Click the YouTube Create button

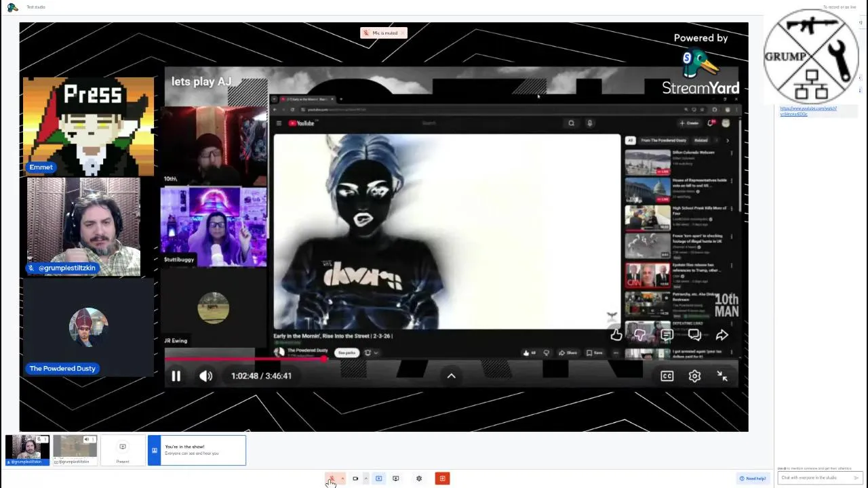pos(689,123)
